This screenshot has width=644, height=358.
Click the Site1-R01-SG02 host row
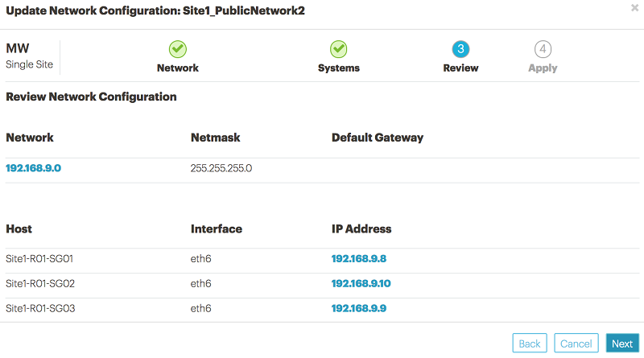45,284
